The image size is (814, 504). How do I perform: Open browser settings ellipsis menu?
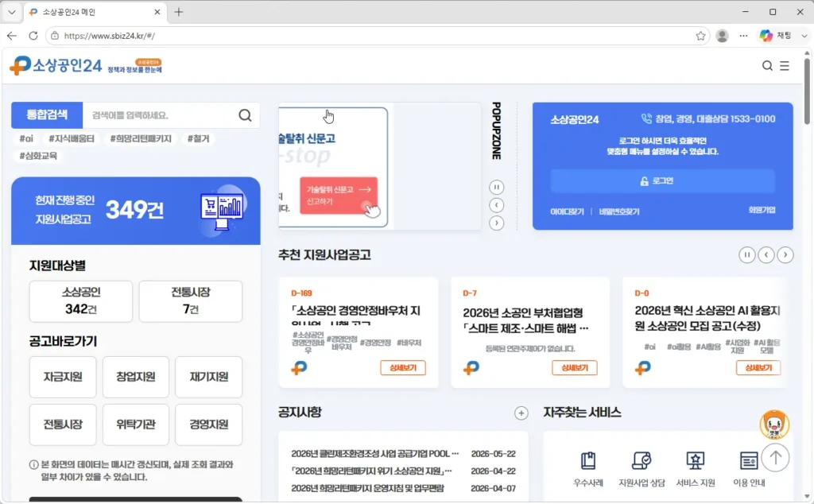[743, 36]
